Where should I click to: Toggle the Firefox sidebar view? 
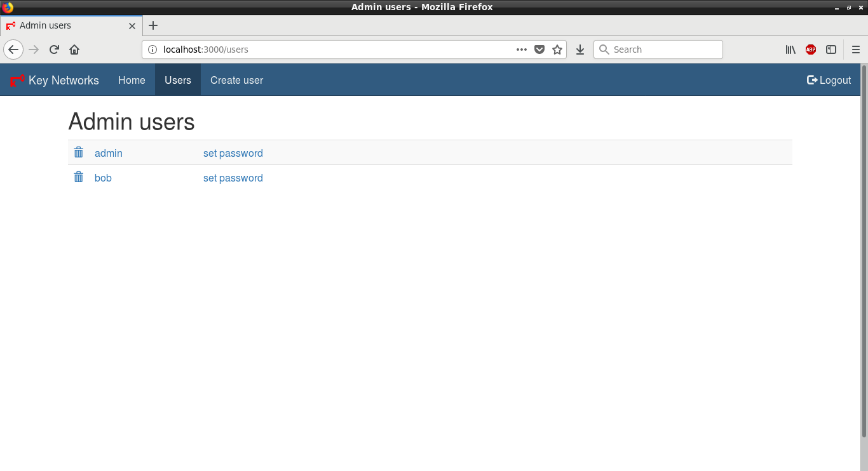[x=831, y=50]
